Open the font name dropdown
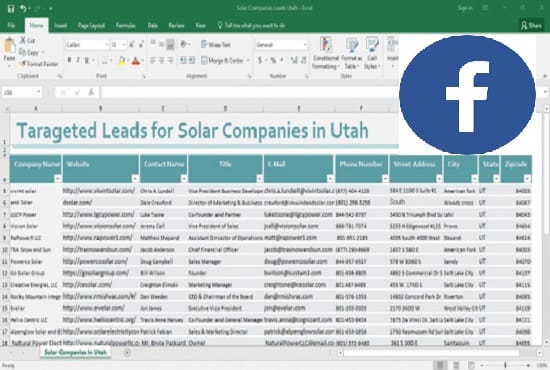Image resolution: width=550 pixels, height=370 pixels. (106, 45)
